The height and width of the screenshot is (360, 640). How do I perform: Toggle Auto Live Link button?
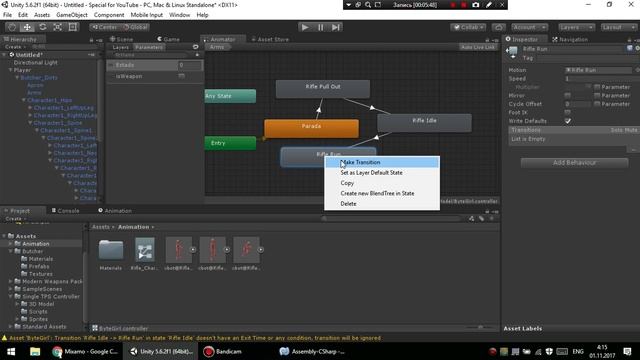[x=478, y=47]
